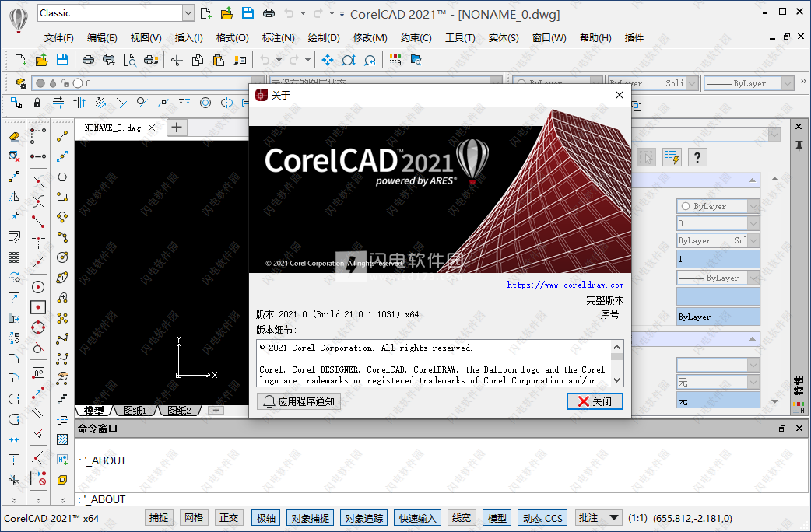The image size is (811, 532).
Task: Toggle 对象捕捉 entity snap
Action: tap(311, 517)
